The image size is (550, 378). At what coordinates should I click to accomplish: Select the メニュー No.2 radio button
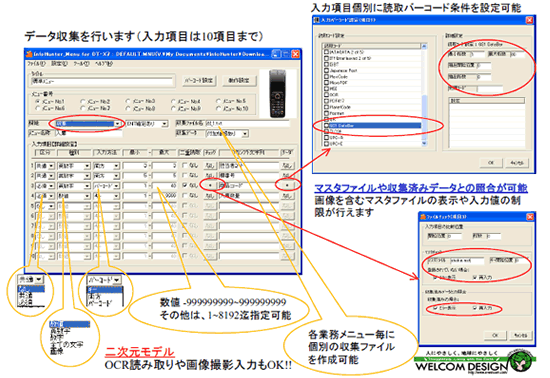[x=83, y=101]
